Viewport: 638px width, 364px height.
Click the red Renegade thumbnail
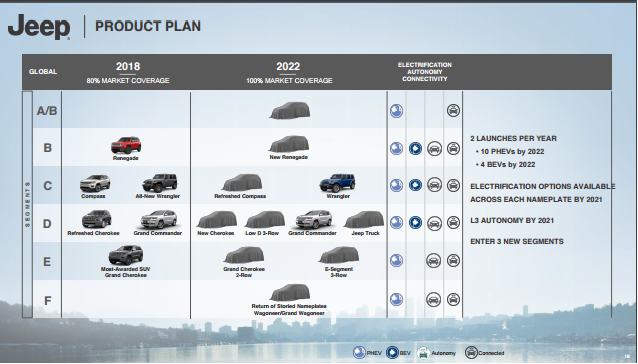(126, 145)
